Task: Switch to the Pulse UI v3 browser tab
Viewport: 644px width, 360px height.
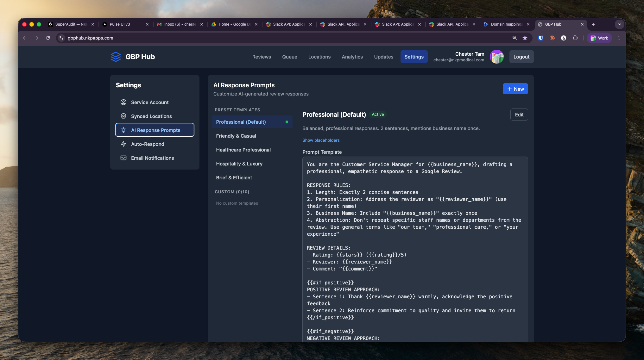Action: click(120, 24)
